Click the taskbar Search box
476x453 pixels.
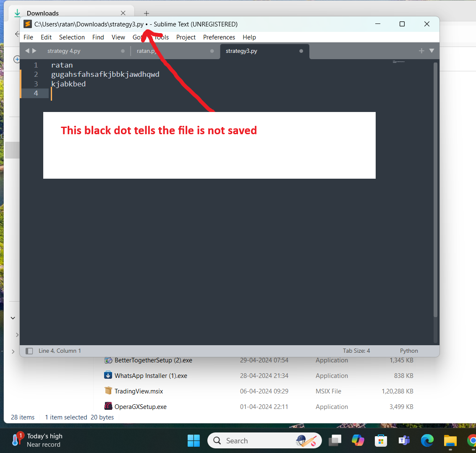coord(252,441)
